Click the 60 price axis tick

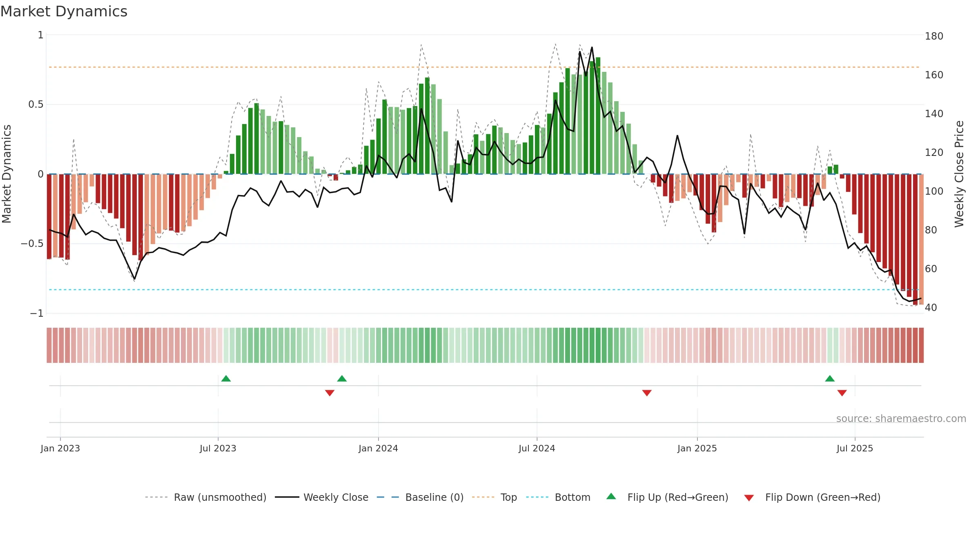coord(931,269)
